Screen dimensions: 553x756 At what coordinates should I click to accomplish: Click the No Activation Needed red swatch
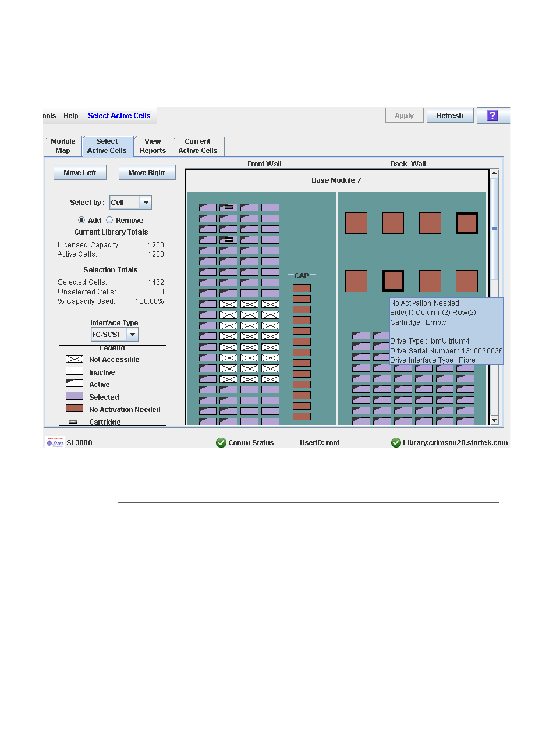pos(75,409)
